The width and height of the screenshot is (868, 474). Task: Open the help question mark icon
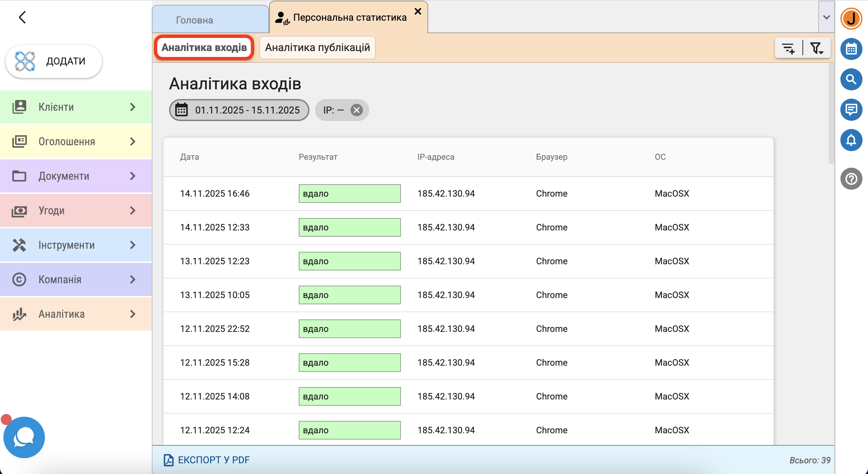(x=851, y=179)
